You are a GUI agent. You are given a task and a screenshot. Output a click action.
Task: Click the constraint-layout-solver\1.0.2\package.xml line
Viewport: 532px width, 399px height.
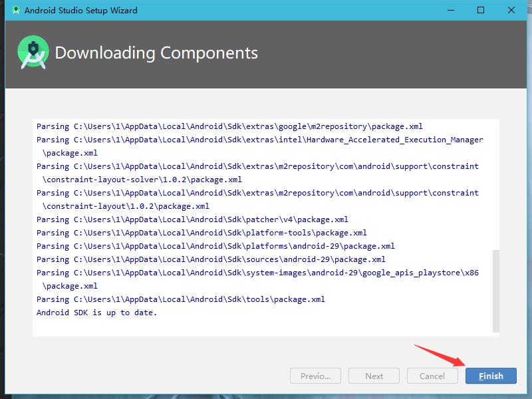[257, 173]
